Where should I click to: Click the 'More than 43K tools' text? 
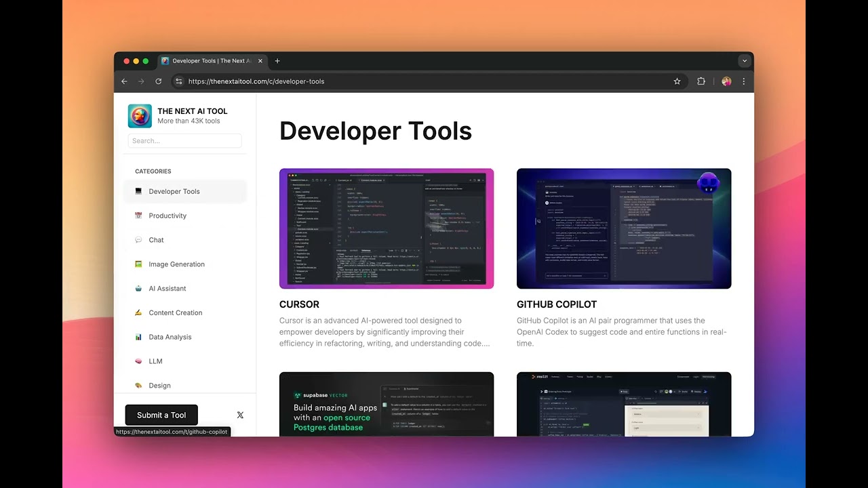point(189,121)
